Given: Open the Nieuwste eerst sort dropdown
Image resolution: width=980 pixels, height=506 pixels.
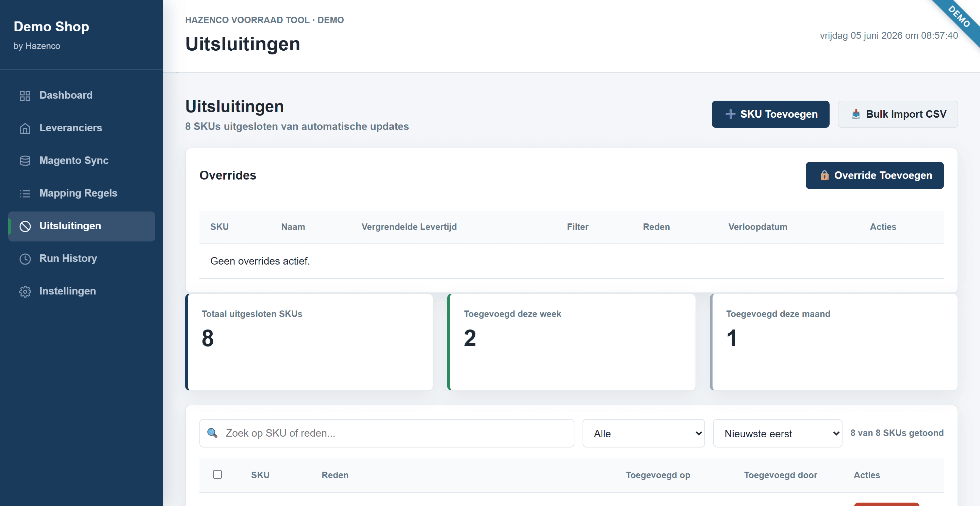Looking at the screenshot, I should tap(777, 433).
